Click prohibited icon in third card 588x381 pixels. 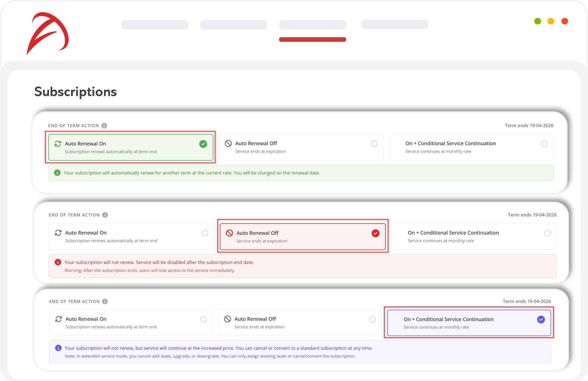click(x=227, y=319)
